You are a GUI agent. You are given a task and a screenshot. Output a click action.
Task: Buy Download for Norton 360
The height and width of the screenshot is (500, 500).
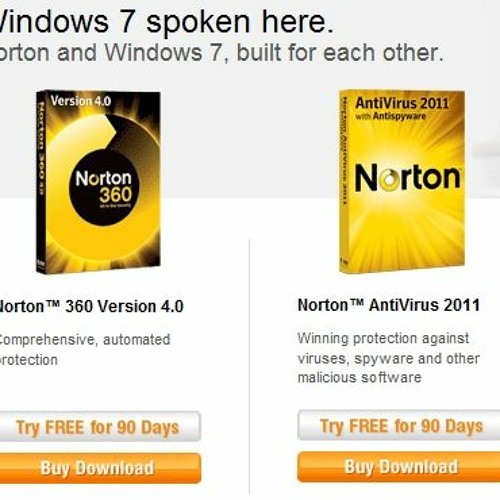tap(98, 468)
